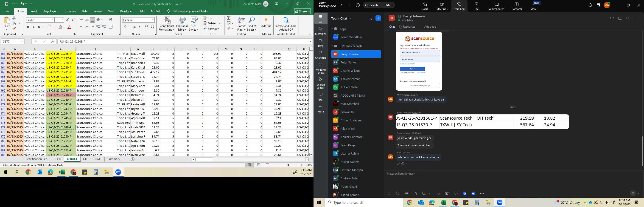The width and height of the screenshot is (644, 207).
Task: Collapse the Apps section in Team Chat
Action: (332, 29)
